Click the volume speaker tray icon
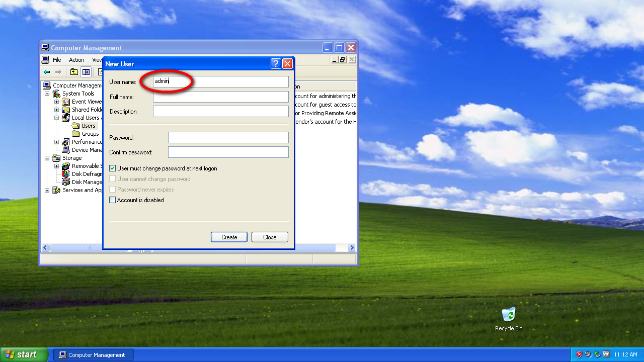 click(588, 354)
